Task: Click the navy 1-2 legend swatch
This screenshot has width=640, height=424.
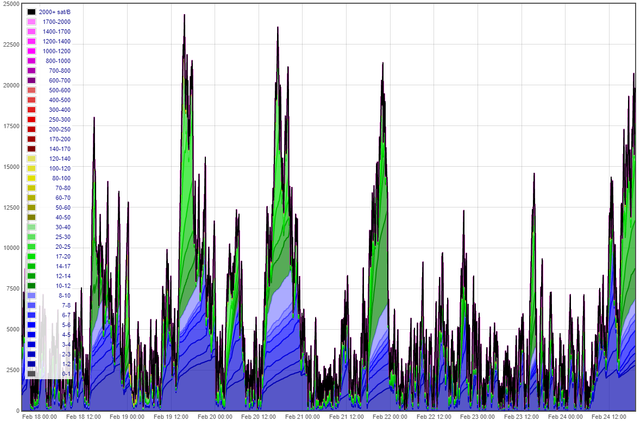Action: click(x=31, y=364)
